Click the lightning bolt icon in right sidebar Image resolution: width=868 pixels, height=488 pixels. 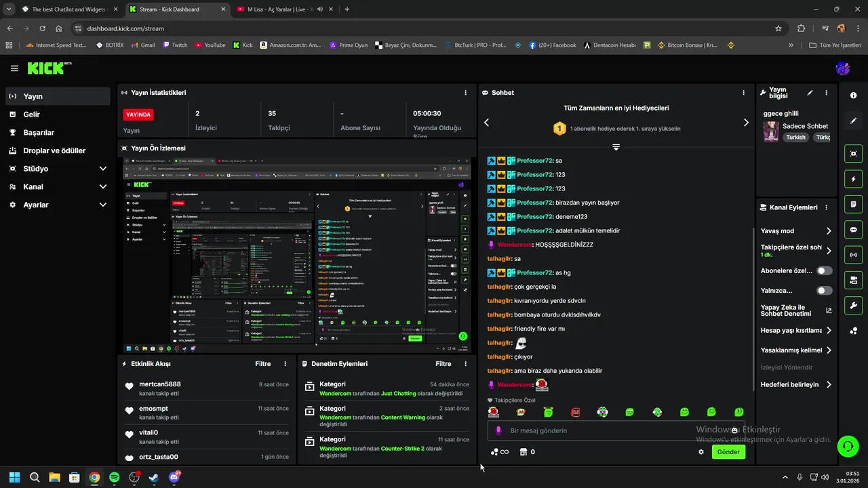854,179
